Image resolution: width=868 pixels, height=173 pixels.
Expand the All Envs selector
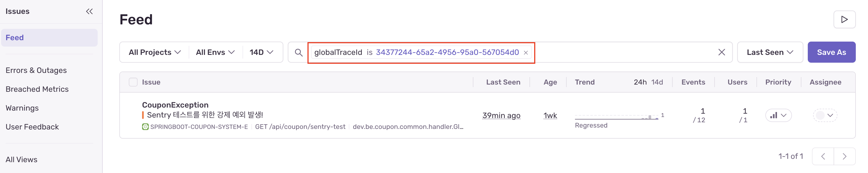pyautogui.click(x=215, y=52)
